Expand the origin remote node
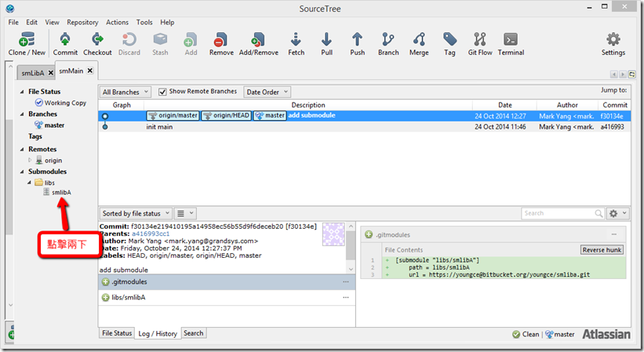The image size is (644, 352). 30,160
